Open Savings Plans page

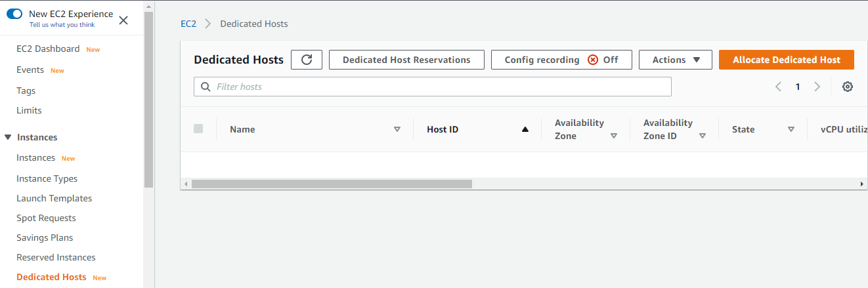(45, 237)
